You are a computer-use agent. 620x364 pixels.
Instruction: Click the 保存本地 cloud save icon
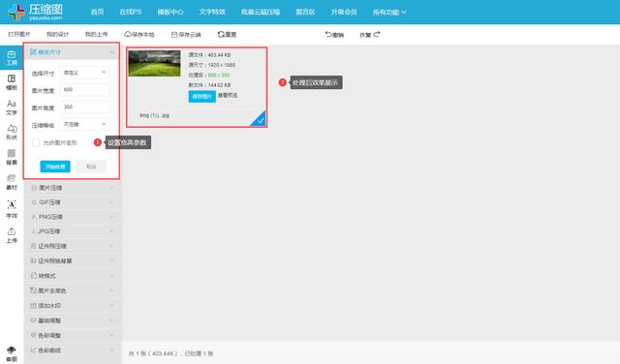[127, 35]
